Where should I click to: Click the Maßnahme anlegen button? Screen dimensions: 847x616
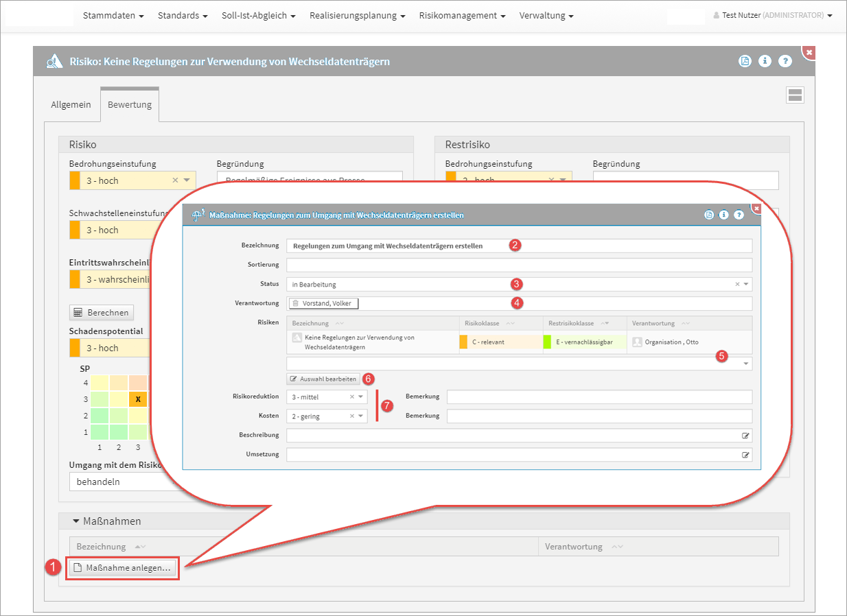pyautogui.click(x=123, y=568)
